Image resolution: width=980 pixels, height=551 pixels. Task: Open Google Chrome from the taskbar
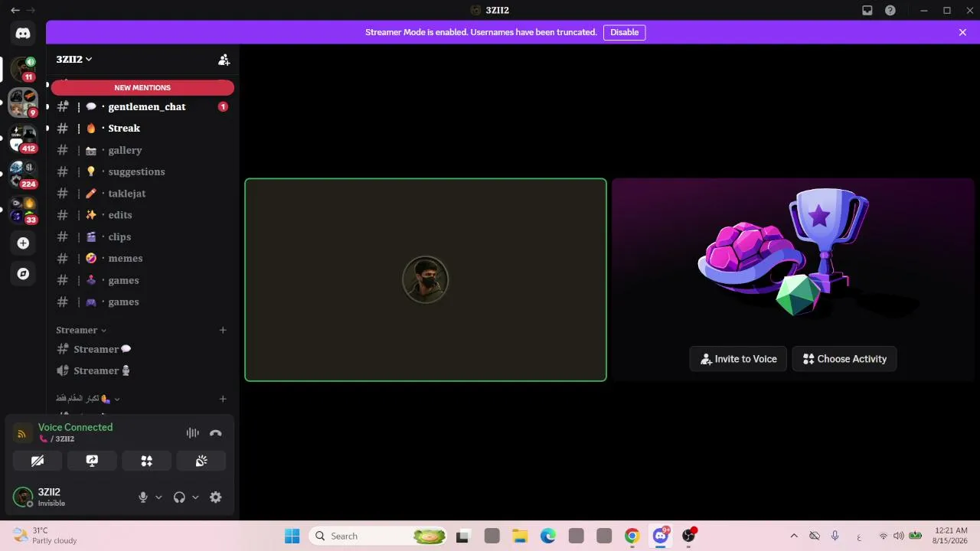click(632, 536)
